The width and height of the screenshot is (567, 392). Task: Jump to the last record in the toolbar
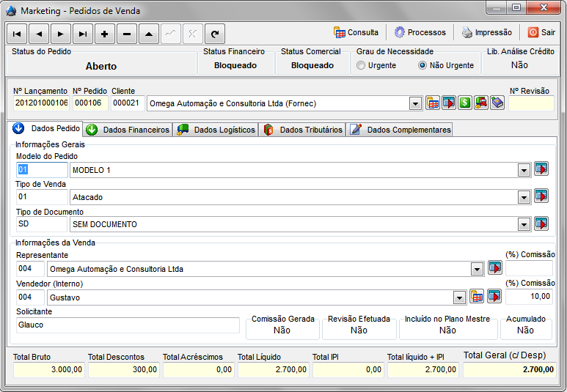[x=83, y=34]
